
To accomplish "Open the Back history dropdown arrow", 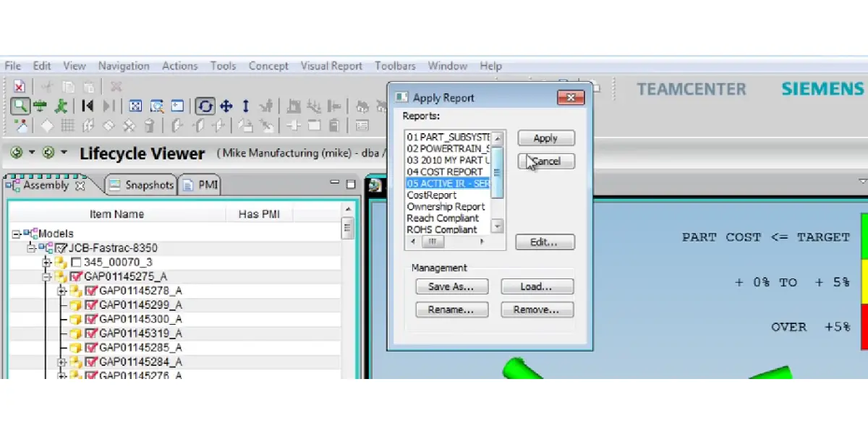I will [x=32, y=153].
